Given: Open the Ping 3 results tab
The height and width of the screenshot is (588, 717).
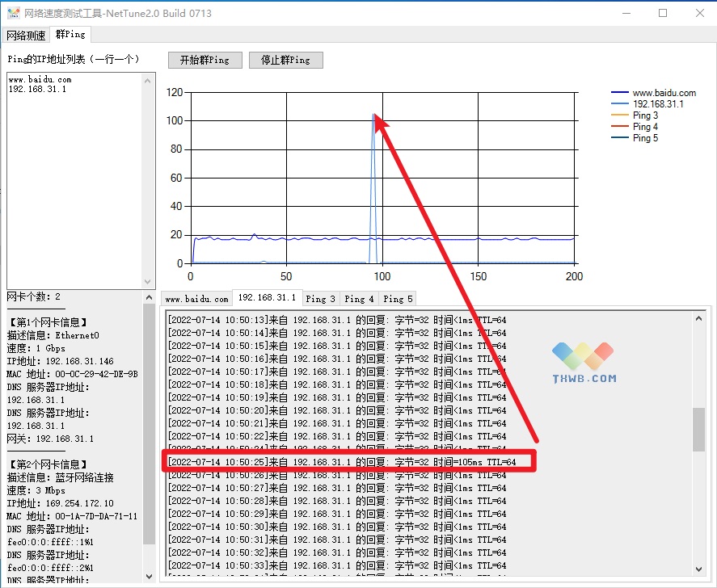Looking at the screenshot, I should pos(321,298).
